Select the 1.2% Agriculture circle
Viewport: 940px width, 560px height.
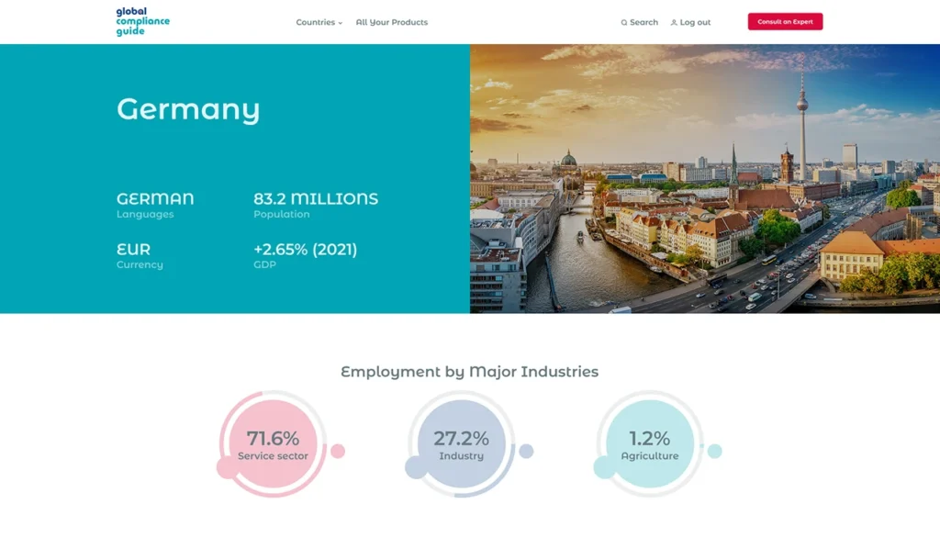650,444
